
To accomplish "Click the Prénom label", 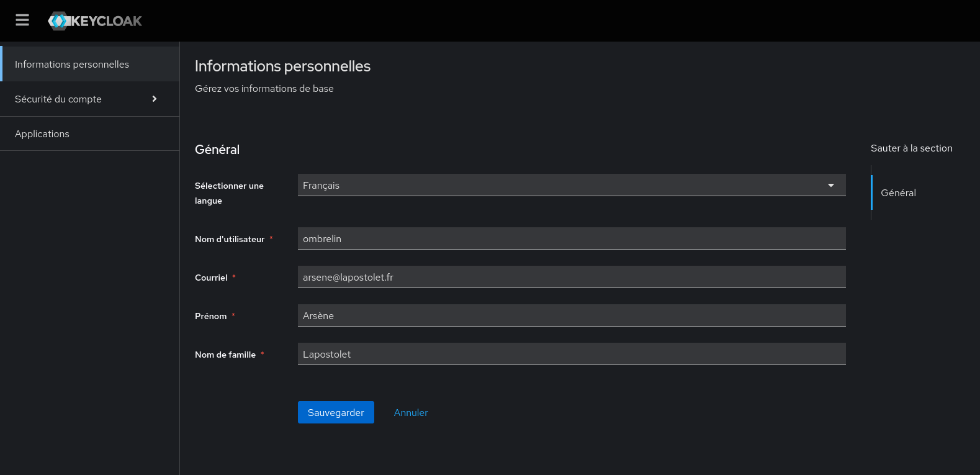I will click(x=211, y=316).
